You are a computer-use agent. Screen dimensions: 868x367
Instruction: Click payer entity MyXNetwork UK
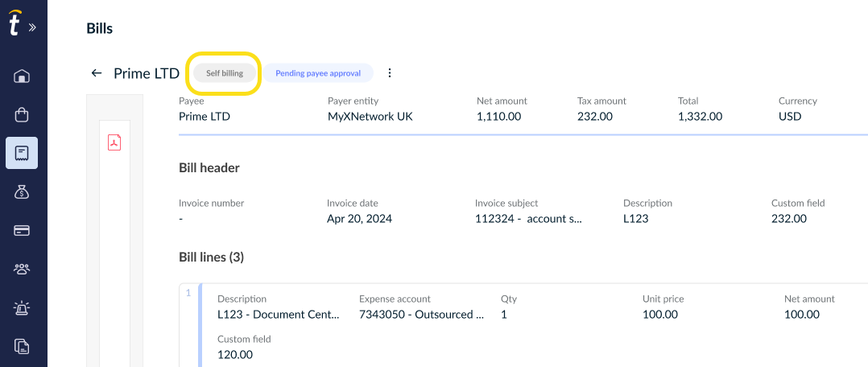(370, 117)
